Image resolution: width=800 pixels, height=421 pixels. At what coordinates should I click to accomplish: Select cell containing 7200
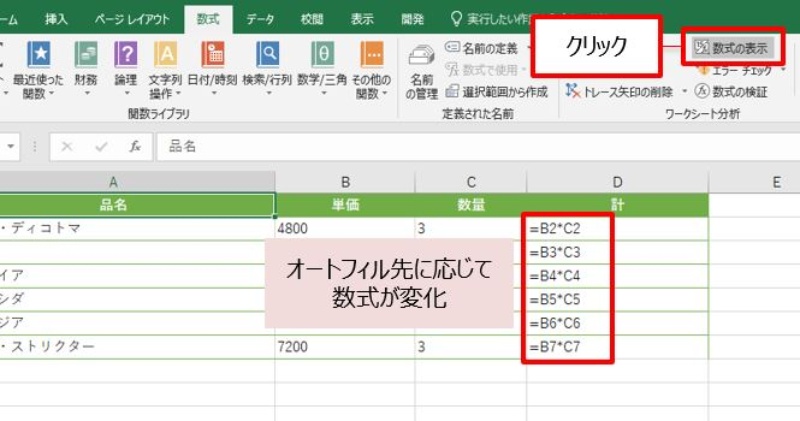[x=345, y=347]
